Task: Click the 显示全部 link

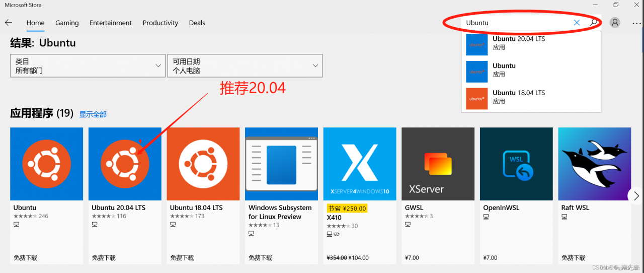Action: tap(93, 114)
